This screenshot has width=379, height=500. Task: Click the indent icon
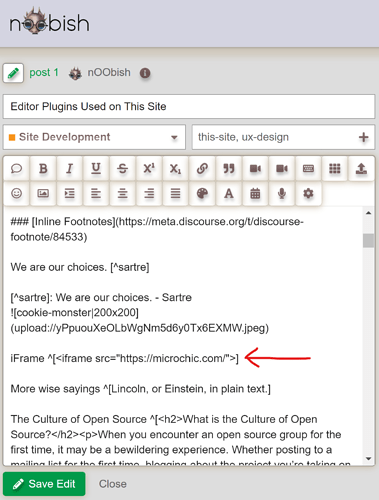tap(69, 193)
